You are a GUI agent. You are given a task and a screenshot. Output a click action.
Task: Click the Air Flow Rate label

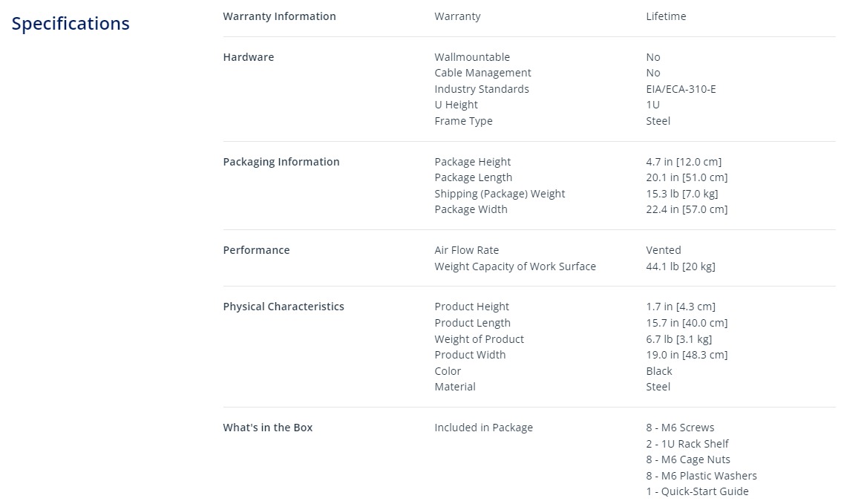[467, 250]
